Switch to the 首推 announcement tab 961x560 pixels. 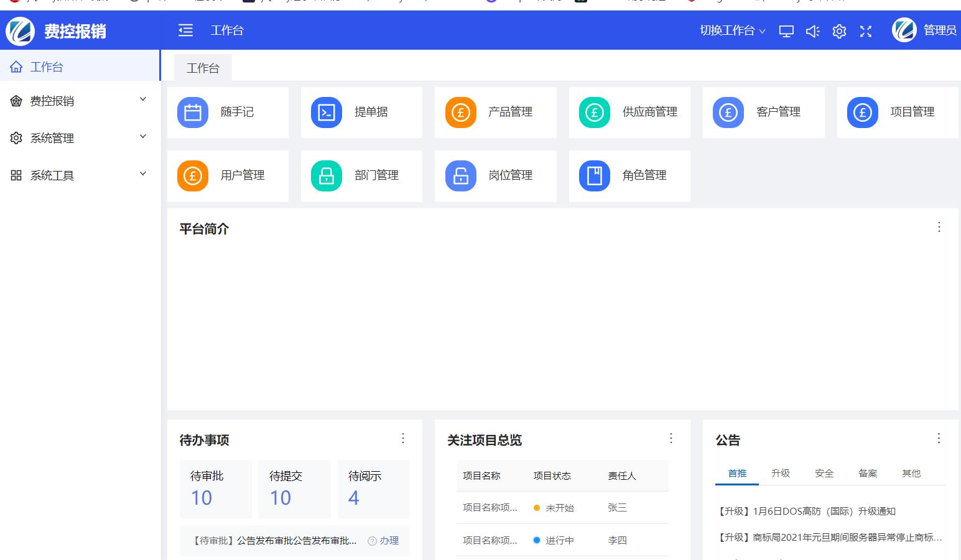pyautogui.click(x=737, y=474)
